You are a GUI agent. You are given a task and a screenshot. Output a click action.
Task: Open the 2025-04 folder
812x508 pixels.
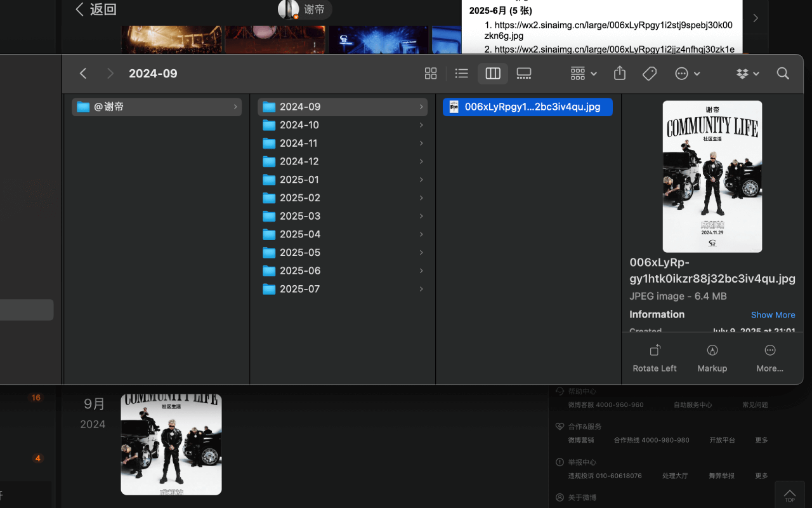pyautogui.click(x=343, y=234)
